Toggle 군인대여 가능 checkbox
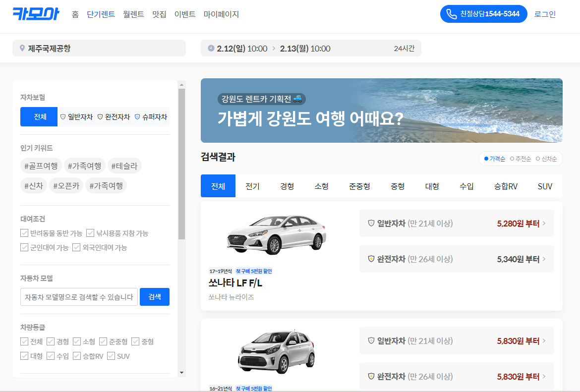The image size is (580, 392). pos(24,247)
